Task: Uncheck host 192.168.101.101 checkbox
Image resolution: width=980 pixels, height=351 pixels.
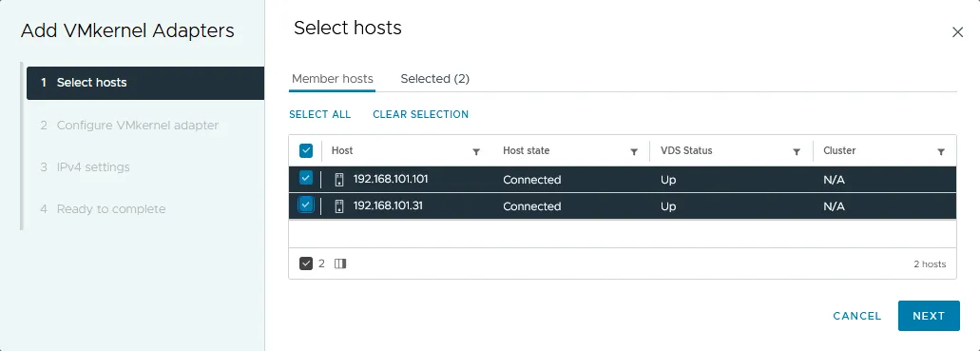Action: click(x=306, y=179)
